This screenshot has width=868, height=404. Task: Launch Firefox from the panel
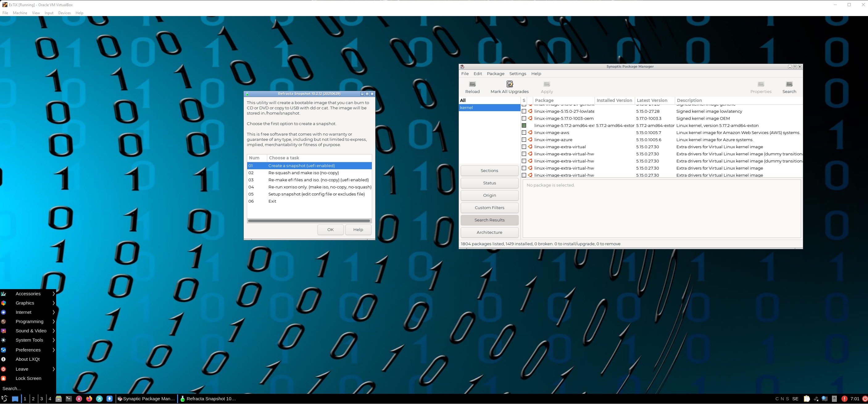[x=89, y=399]
